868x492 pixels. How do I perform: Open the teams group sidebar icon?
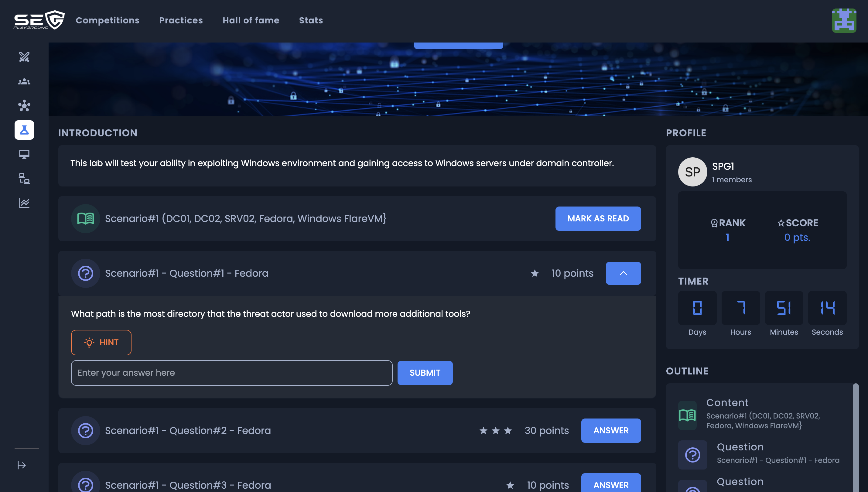click(x=24, y=81)
